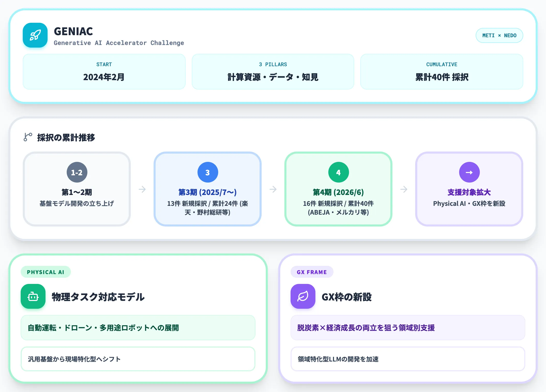
Task: Click the GX FRAME tag pill
Action: (x=312, y=272)
